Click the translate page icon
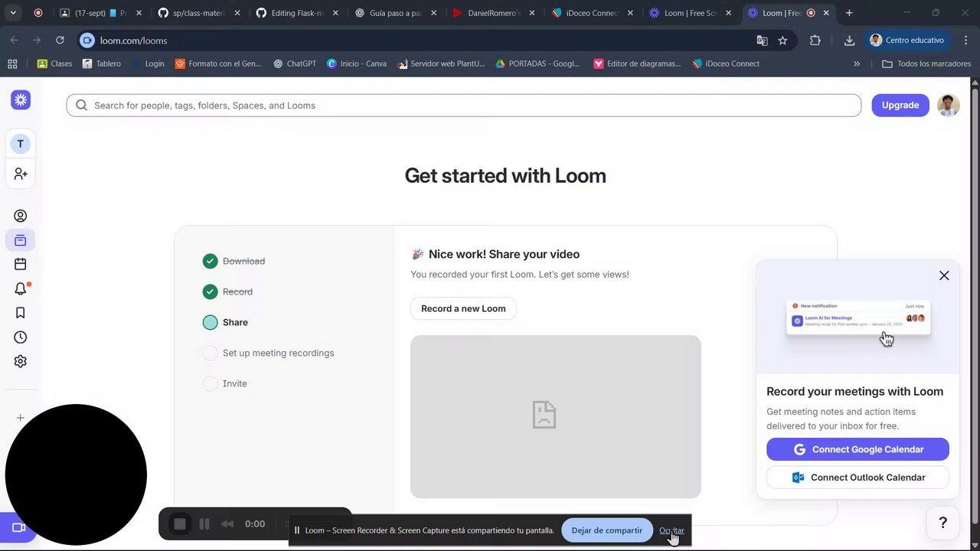Screen dimensions: 980x551 point(762,41)
